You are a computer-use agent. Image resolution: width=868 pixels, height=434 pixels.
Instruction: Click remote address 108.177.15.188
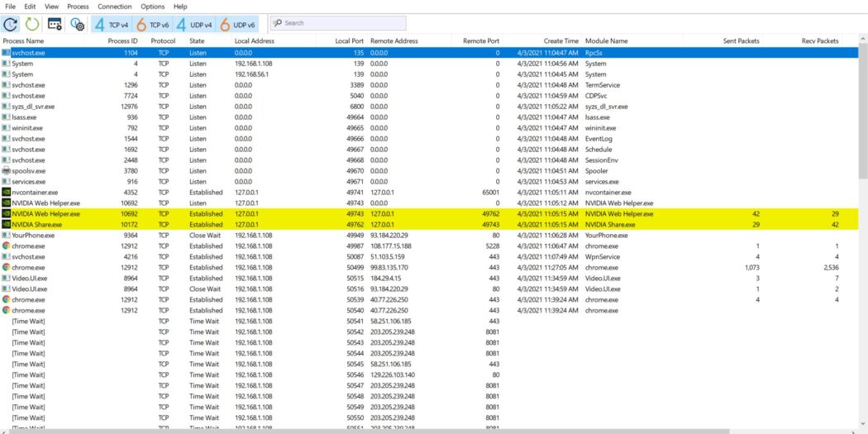click(x=391, y=246)
